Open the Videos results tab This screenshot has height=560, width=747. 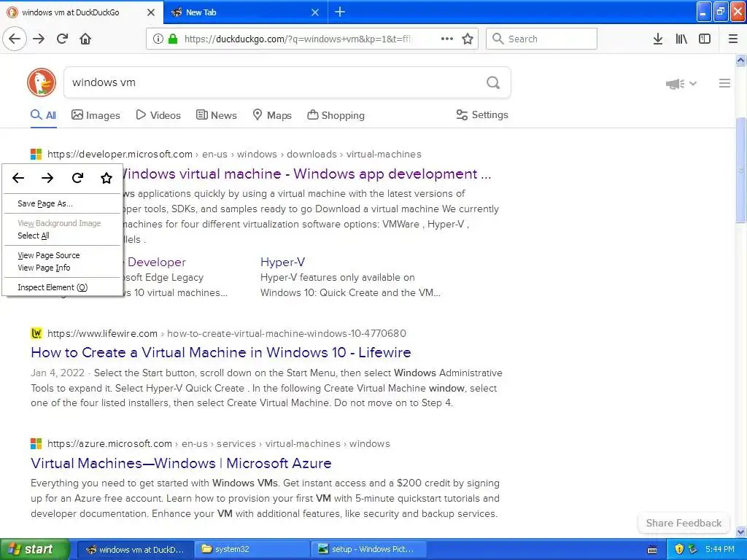[x=158, y=115]
